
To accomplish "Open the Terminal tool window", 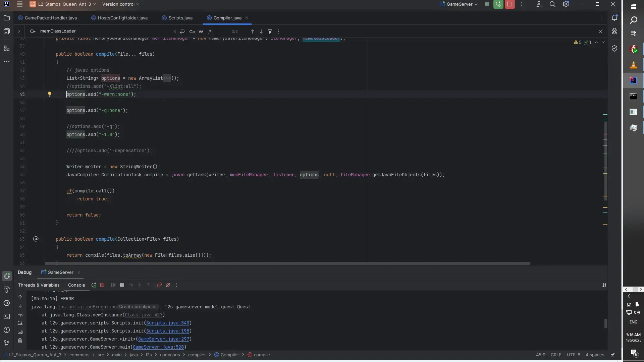I will point(7,316).
